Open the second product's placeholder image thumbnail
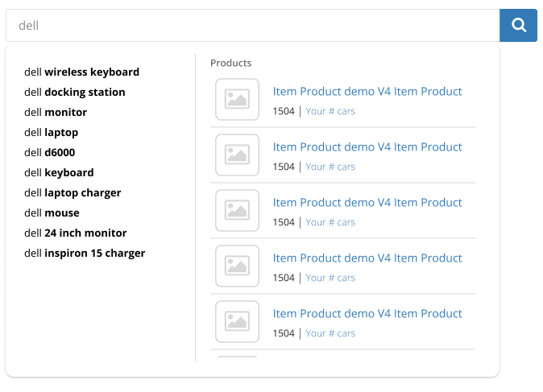 point(237,155)
